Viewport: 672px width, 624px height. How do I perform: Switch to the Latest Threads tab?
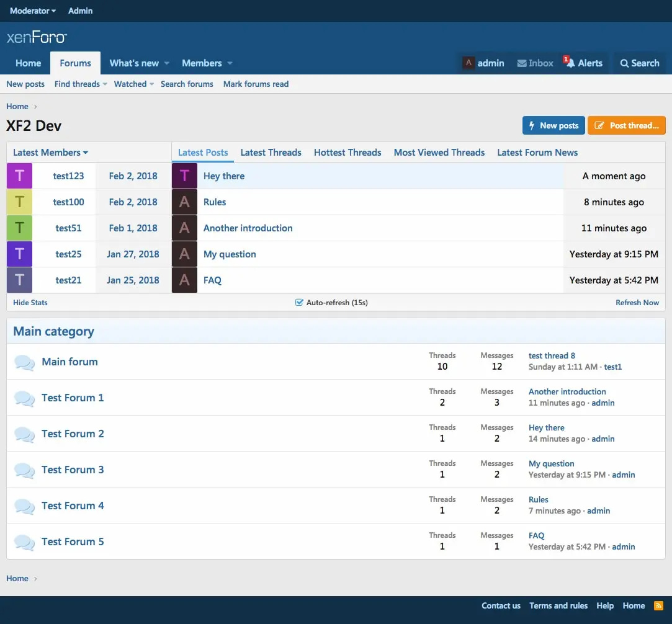click(271, 152)
